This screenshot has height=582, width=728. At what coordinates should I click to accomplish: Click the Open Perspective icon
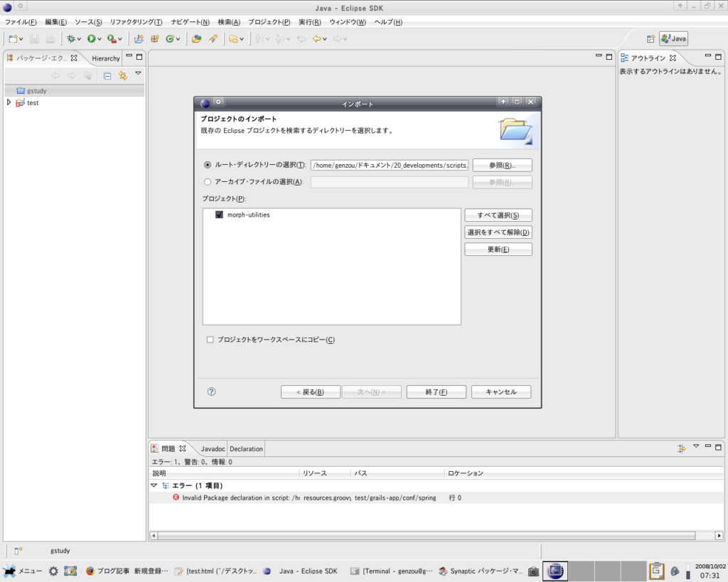[x=651, y=39]
